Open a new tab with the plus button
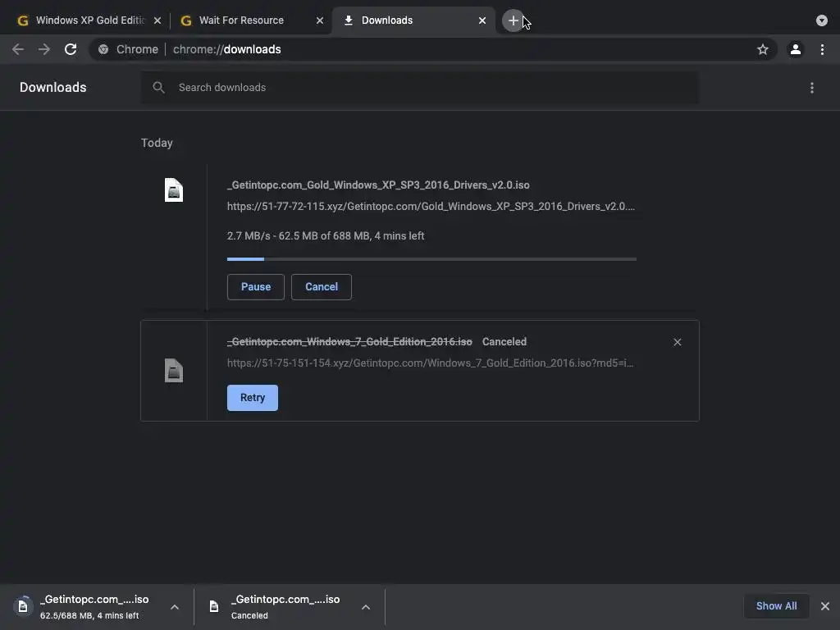840x630 pixels. [x=513, y=21]
